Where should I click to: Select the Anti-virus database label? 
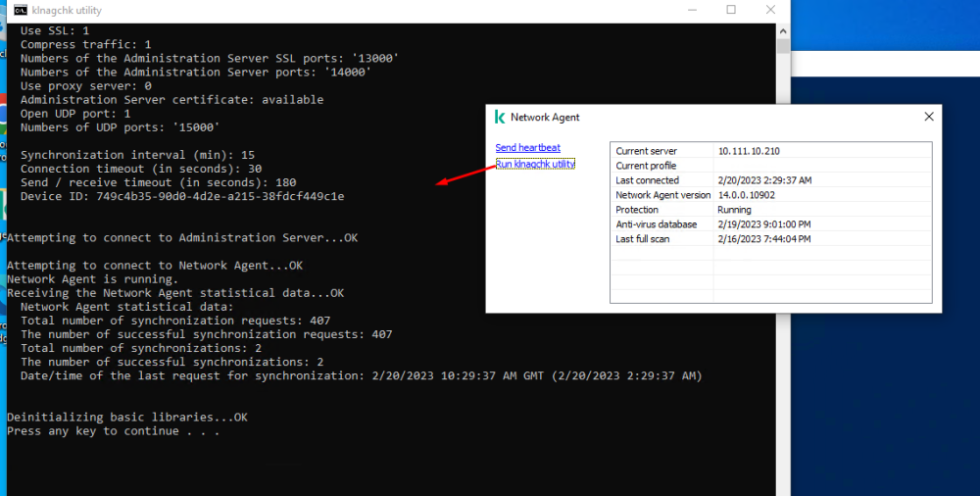click(x=656, y=223)
